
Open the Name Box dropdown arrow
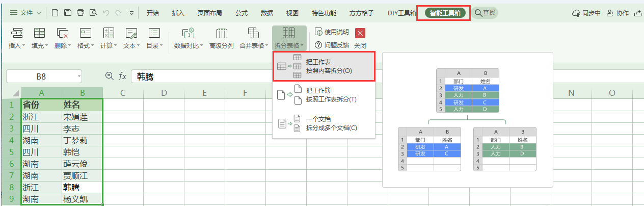[79, 76]
